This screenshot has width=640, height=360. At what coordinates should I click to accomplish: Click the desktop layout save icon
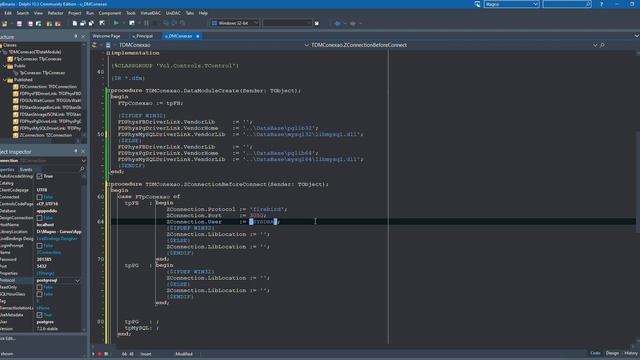[477, 4]
